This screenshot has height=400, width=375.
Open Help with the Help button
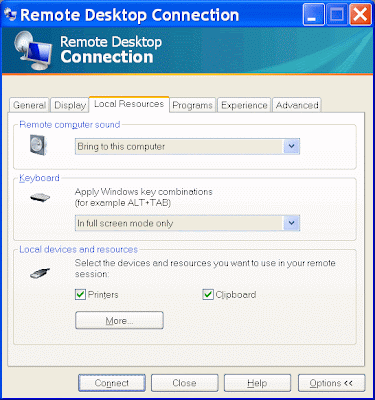coord(257,383)
